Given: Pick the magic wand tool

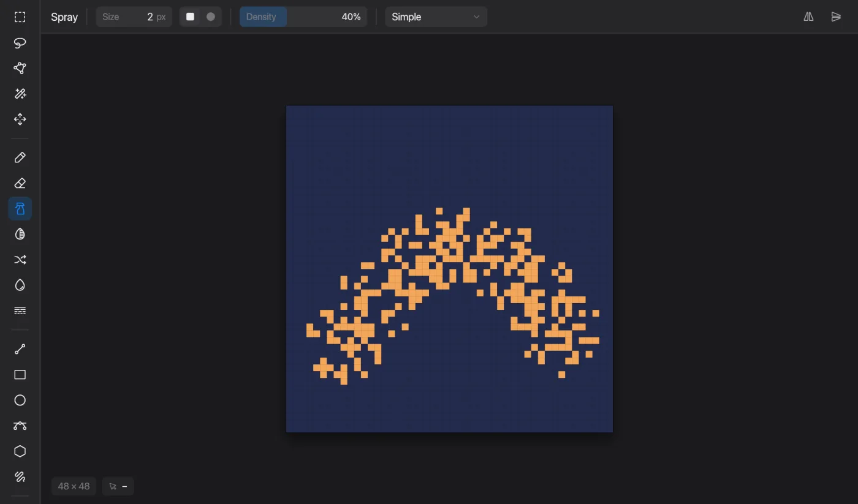Looking at the screenshot, I should (x=20, y=94).
